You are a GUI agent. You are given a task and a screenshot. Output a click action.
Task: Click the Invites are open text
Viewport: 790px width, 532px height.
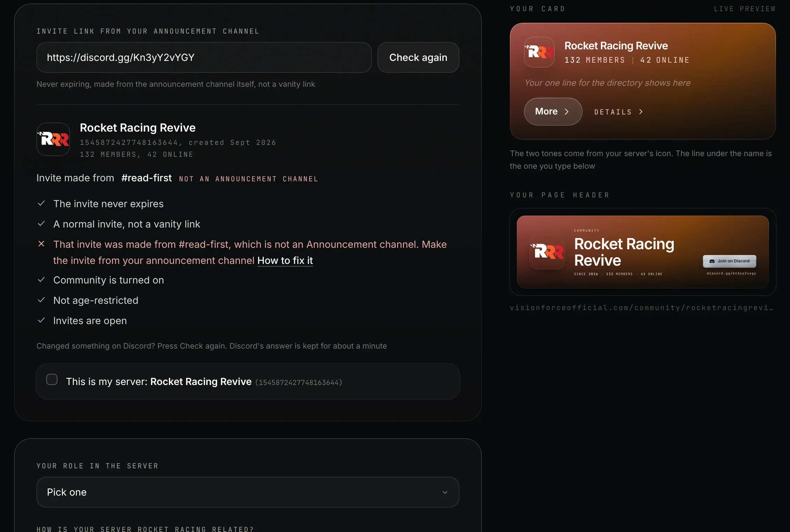pyautogui.click(x=90, y=321)
